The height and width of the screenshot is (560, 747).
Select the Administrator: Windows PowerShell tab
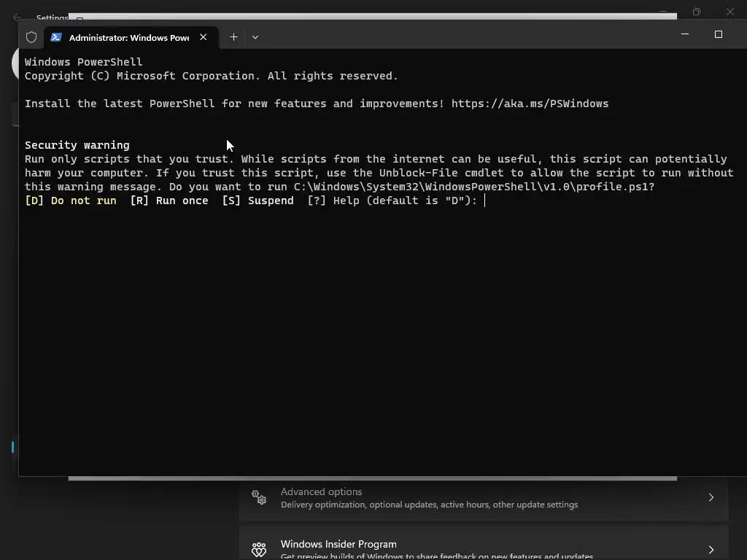tap(131, 38)
